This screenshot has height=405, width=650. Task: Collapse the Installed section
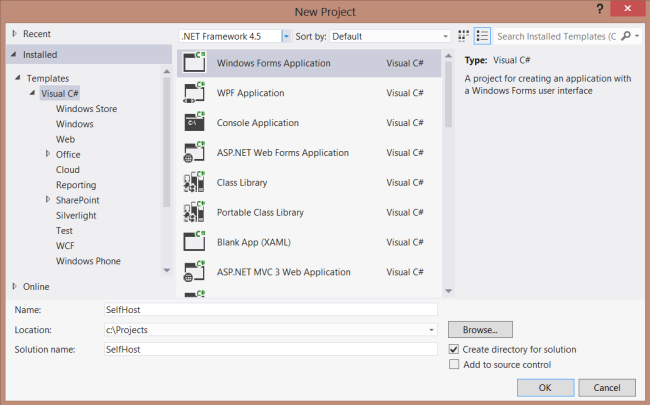coord(14,54)
